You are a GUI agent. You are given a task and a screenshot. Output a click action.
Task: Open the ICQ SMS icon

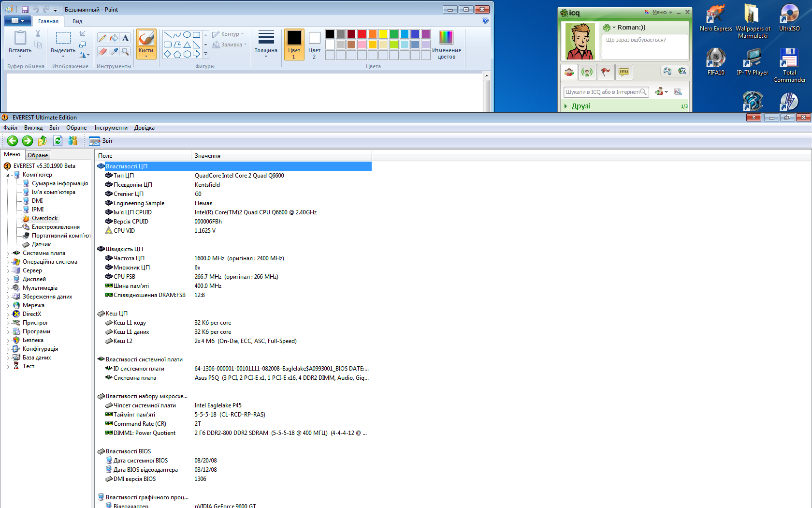(624, 72)
